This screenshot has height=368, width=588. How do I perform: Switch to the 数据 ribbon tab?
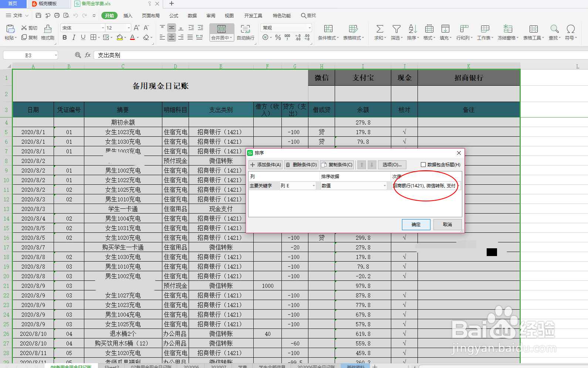click(192, 16)
